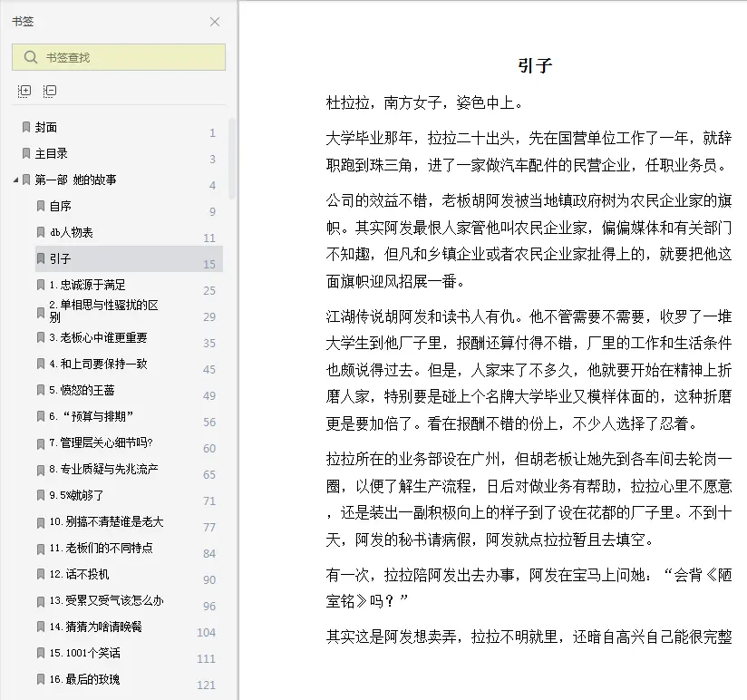Go to bookmark 1. 忠诚源于满足
The height and width of the screenshot is (700, 747).
87,285
